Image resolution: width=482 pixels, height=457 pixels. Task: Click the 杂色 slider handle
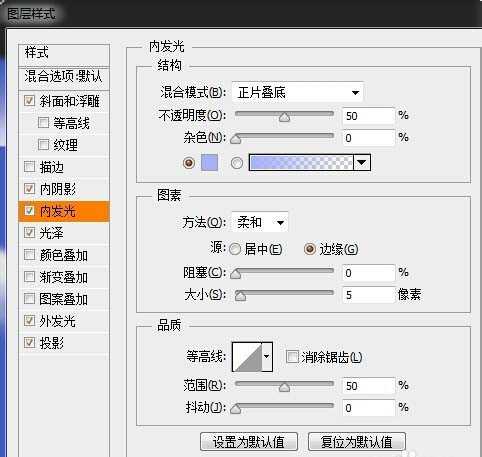pyautogui.click(x=235, y=139)
